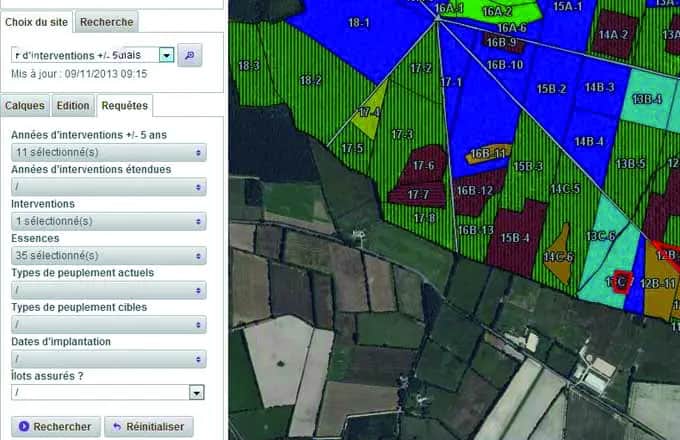
Task: Switch to the Choix du site tab
Action: [x=36, y=22]
